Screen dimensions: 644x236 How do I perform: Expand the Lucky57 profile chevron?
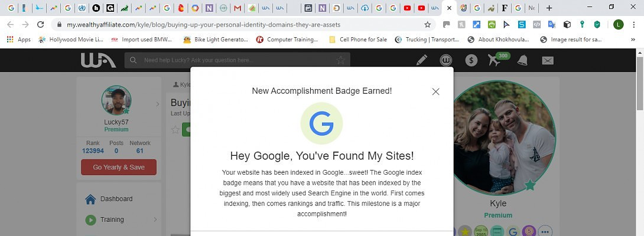click(x=157, y=104)
